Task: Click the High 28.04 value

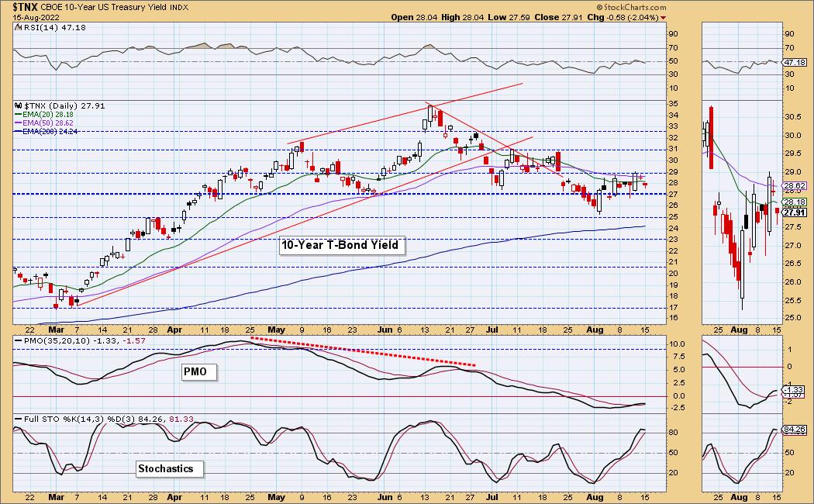Action: pyautogui.click(x=463, y=17)
